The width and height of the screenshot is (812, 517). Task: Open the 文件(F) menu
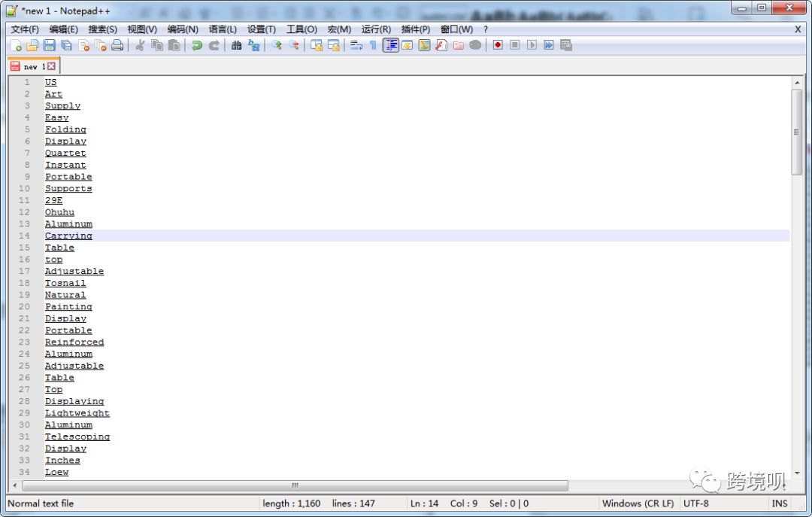click(25, 29)
